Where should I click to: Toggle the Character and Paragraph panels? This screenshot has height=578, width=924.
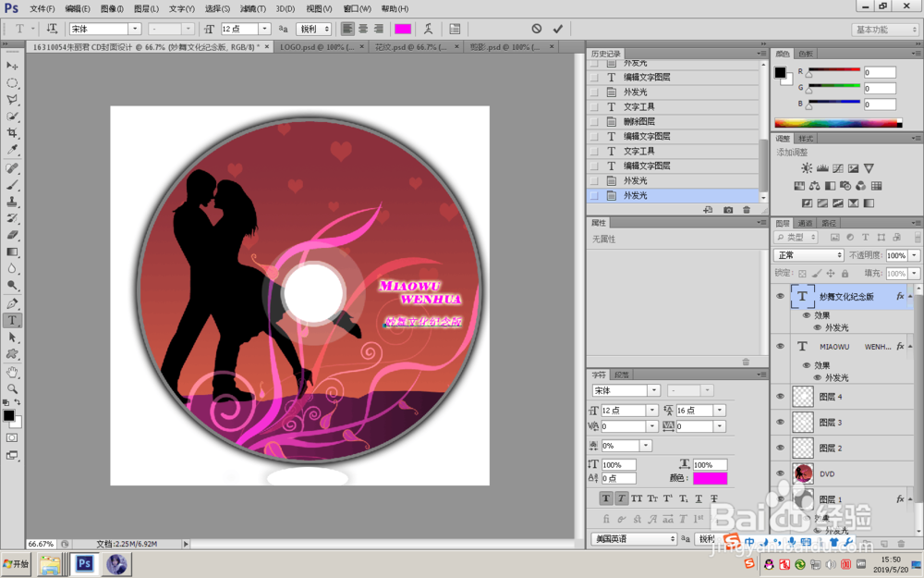(x=455, y=29)
